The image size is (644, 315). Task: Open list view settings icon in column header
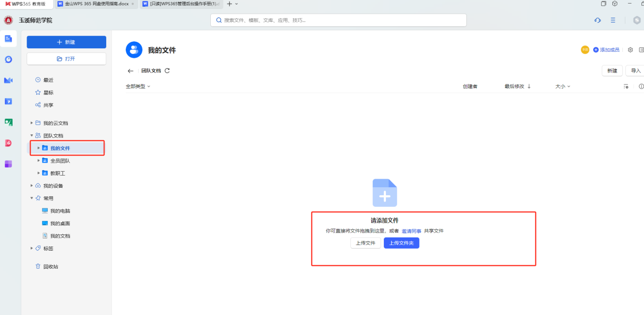pyautogui.click(x=626, y=87)
